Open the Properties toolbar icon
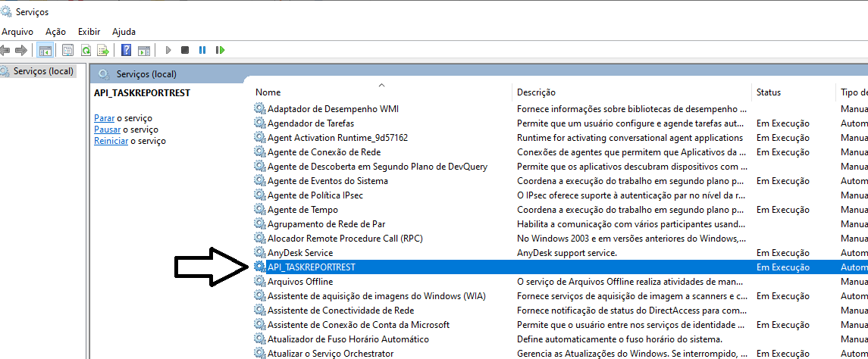This screenshot has width=868, height=359. [67, 50]
